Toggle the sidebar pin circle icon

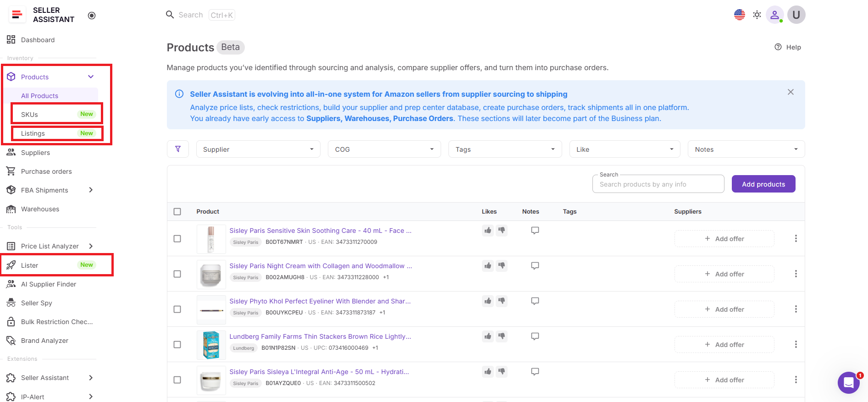pyautogui.click(x=92, y=16)
